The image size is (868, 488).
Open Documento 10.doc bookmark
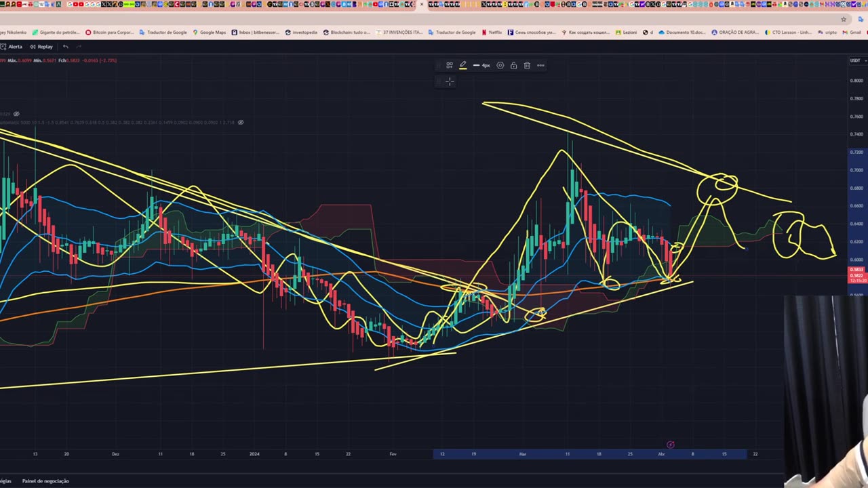coord(682,33)
